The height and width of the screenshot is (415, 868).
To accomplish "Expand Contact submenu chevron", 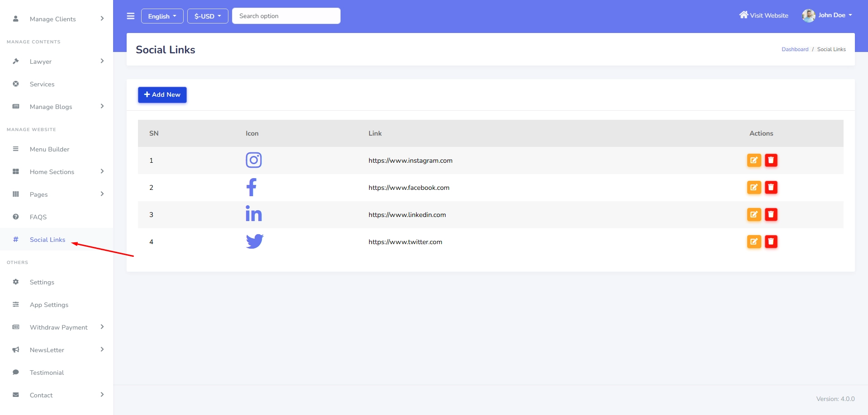I will (x=102, y=395).
